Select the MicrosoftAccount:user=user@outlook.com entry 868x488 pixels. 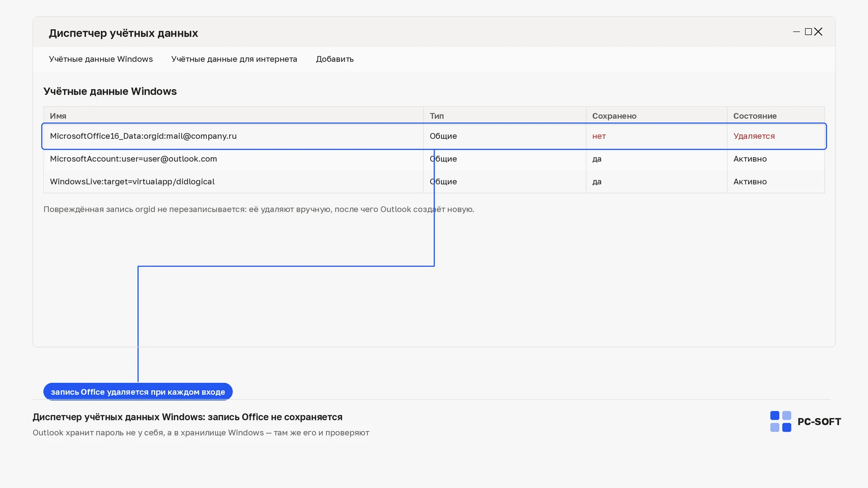click(434, 159)
